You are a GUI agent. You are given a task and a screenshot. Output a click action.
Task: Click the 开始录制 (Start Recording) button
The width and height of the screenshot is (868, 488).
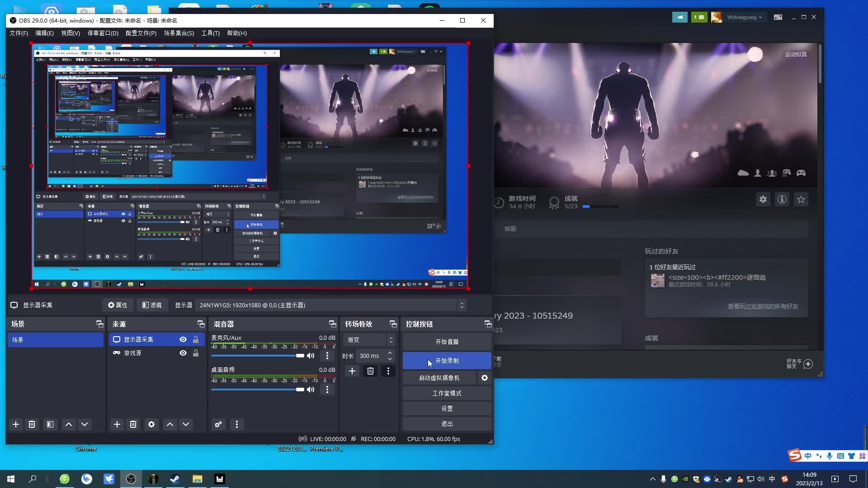447,360
